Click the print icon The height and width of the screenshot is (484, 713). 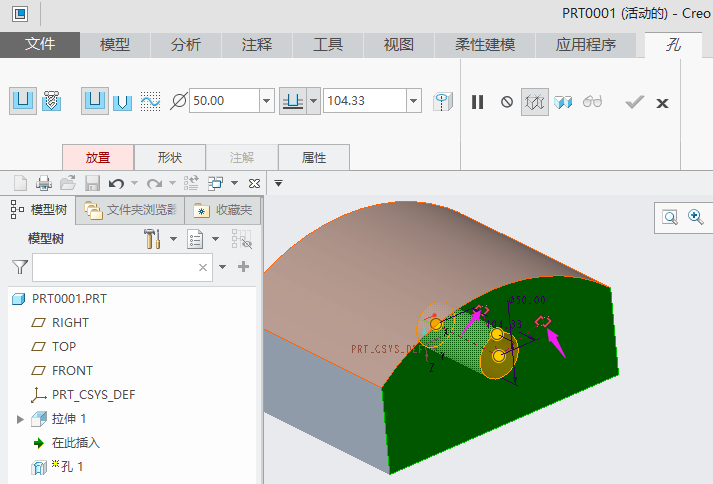(44, 183)
